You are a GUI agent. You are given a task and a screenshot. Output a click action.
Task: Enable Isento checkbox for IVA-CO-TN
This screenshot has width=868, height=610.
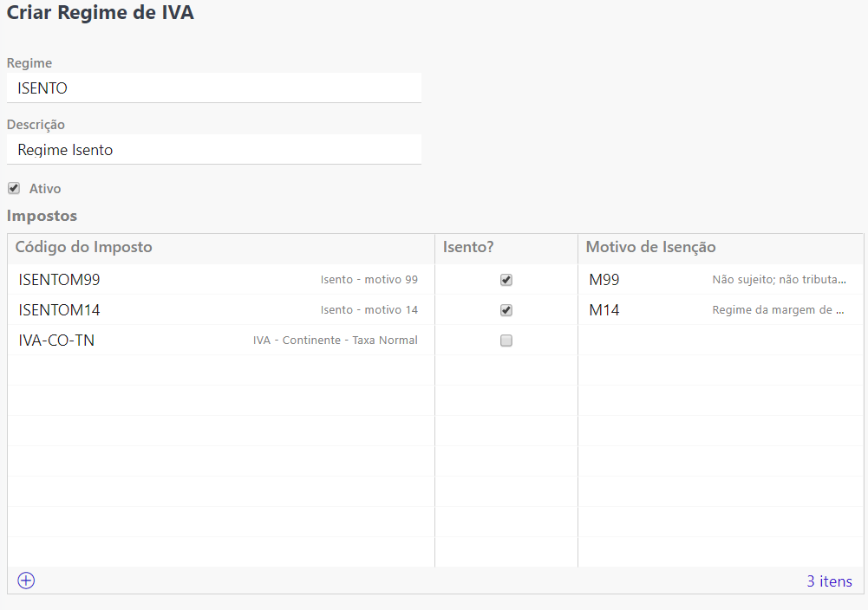pos(506,341)
